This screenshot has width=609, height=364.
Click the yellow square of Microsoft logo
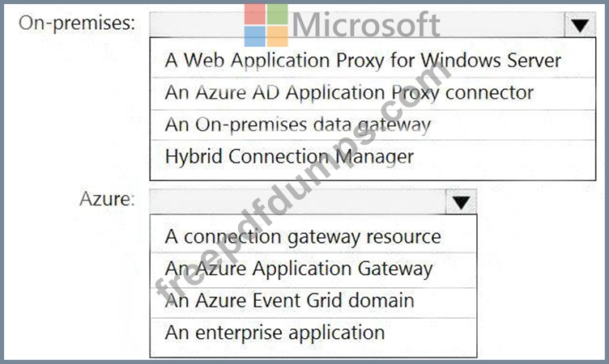tap(277, 36)
